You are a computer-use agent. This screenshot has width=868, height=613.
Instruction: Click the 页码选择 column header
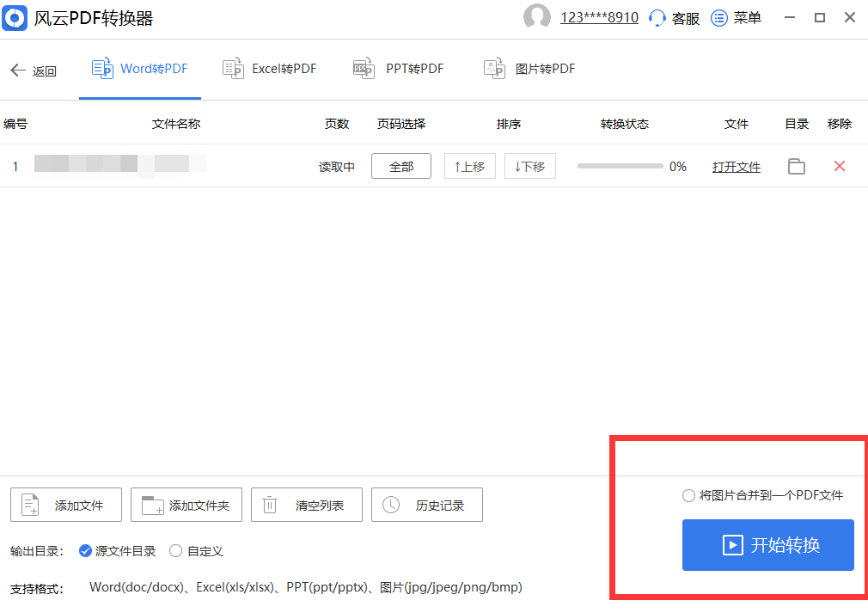point(401,124)
